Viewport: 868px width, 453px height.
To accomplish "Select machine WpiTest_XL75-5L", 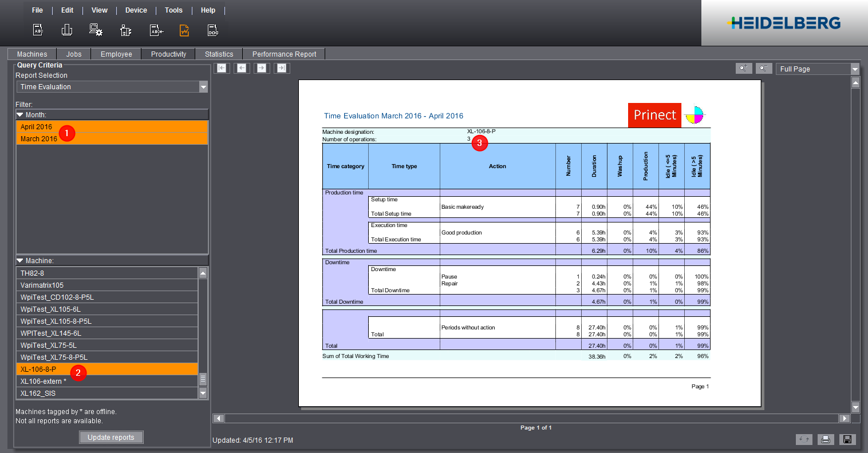I will click(107, 345).
